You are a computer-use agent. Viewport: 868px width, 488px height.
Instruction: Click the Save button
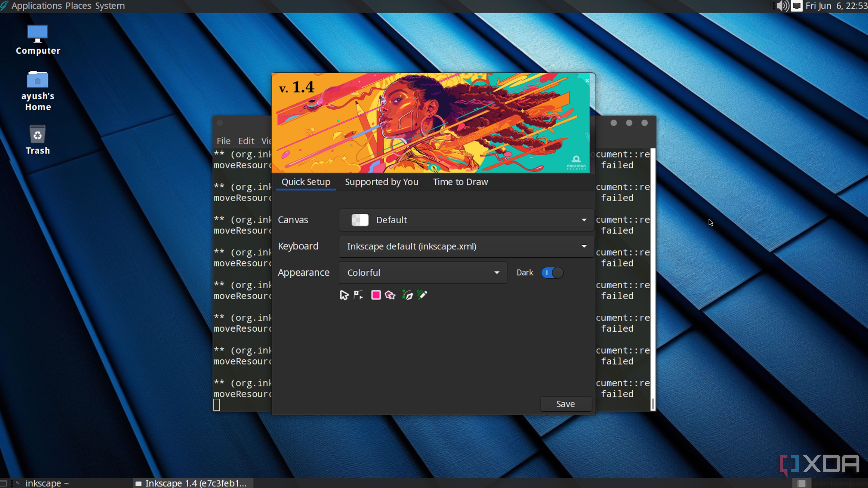pos(566,404)
